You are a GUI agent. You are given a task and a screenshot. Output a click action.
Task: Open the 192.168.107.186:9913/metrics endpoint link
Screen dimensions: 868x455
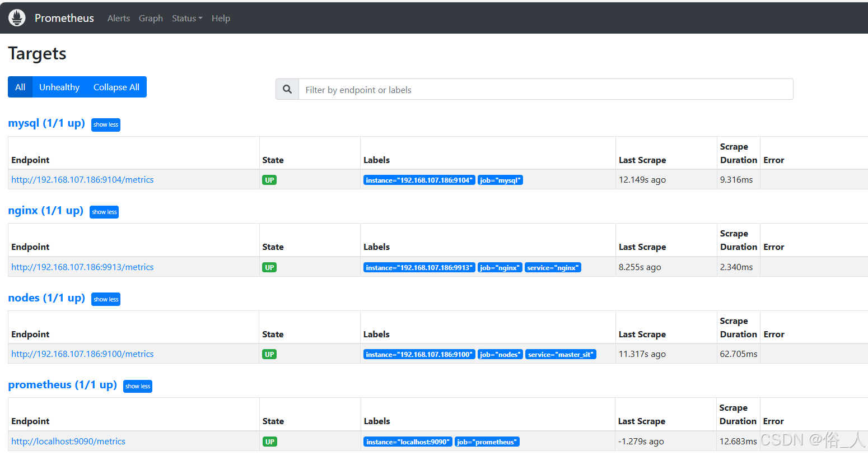point(82,267)
